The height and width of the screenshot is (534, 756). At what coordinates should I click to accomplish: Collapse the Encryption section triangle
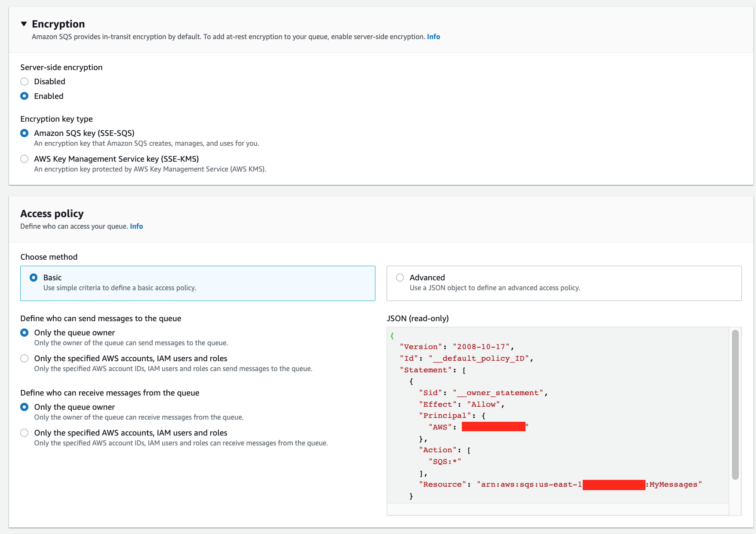(24, 24)
